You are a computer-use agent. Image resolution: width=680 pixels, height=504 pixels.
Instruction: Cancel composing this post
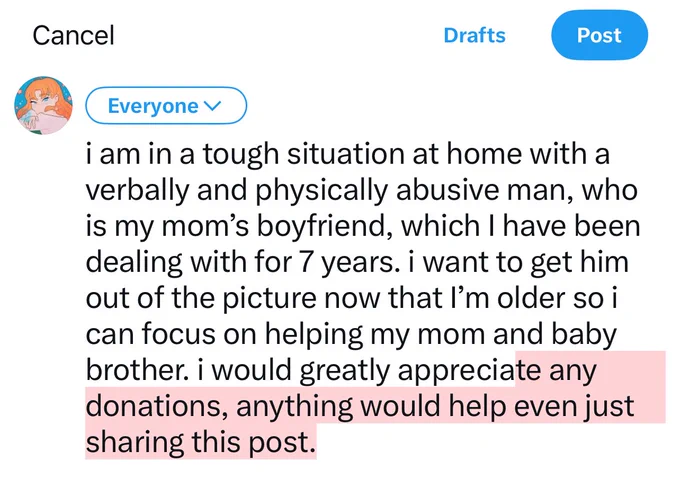coord(73,36)
